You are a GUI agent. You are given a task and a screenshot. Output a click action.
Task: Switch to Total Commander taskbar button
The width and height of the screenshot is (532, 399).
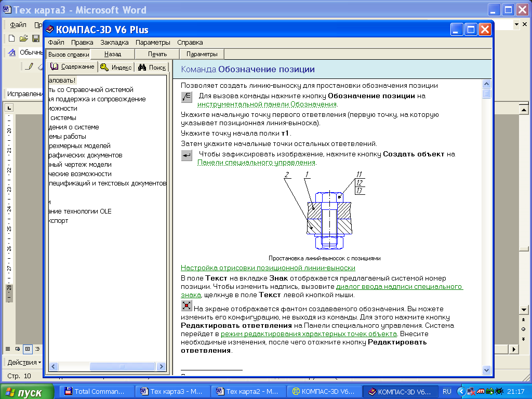(96, 392)
